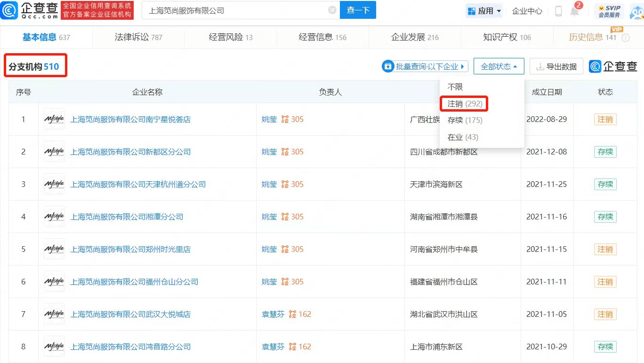Click 姚莹 in the 南宁星悦荟店 row
The height and width of the screenshot is (363, 644).
coord(269,120)
